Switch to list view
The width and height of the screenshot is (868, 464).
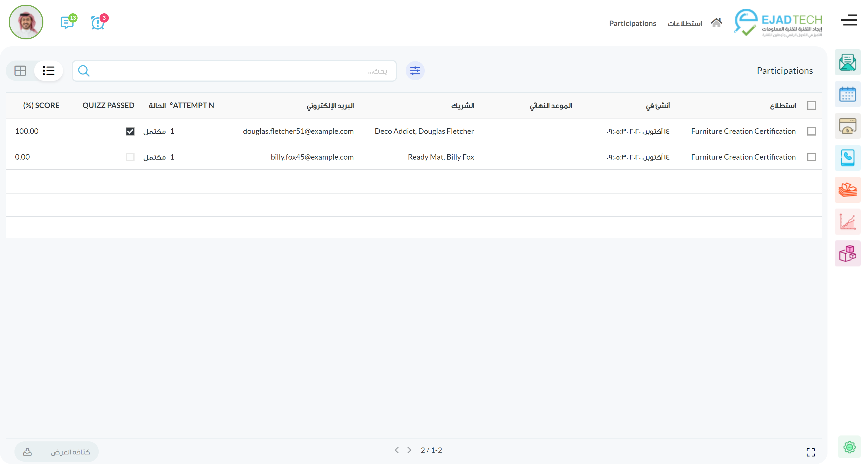(x=49, y=71)
